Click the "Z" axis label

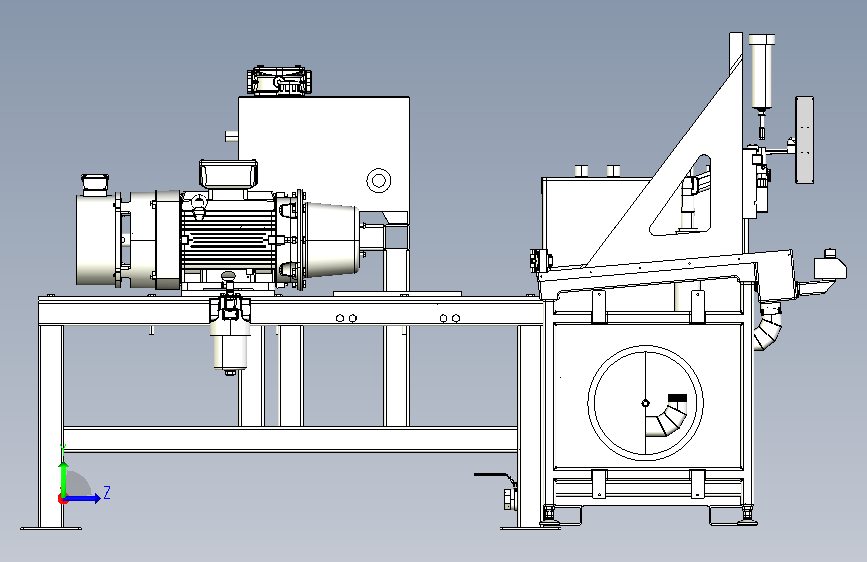pos(107,492)
